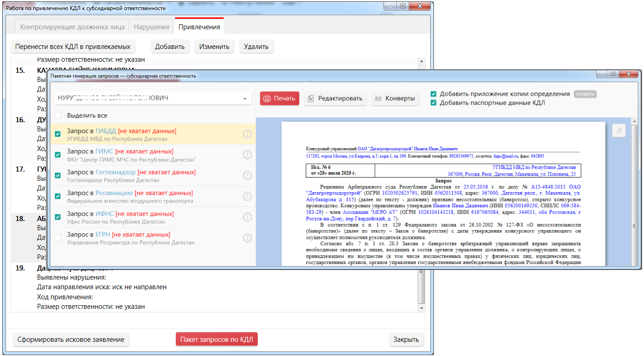Click help icon for ЕГРН request
This screenshot has width=644, height=356.
coord(247,238)
